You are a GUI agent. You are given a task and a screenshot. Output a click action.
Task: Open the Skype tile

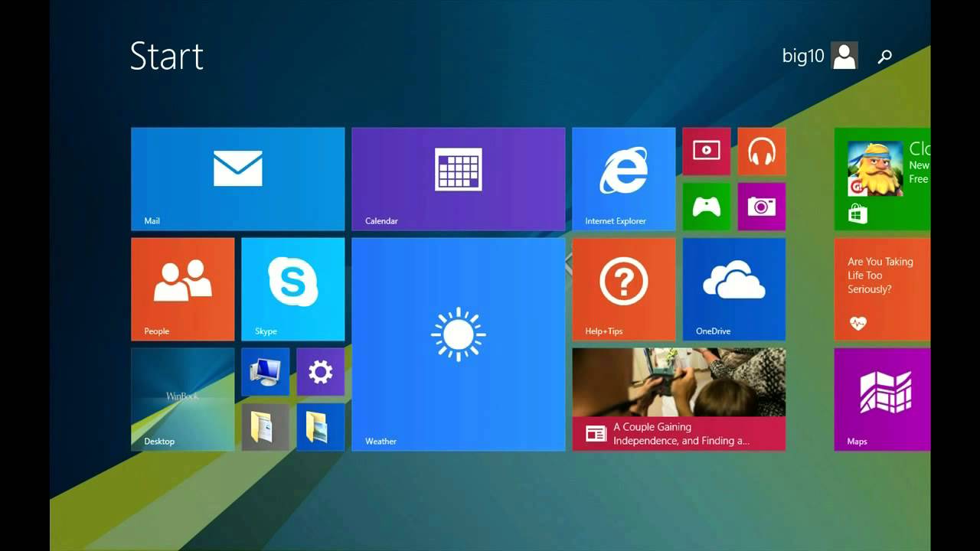tap(292, 289)
